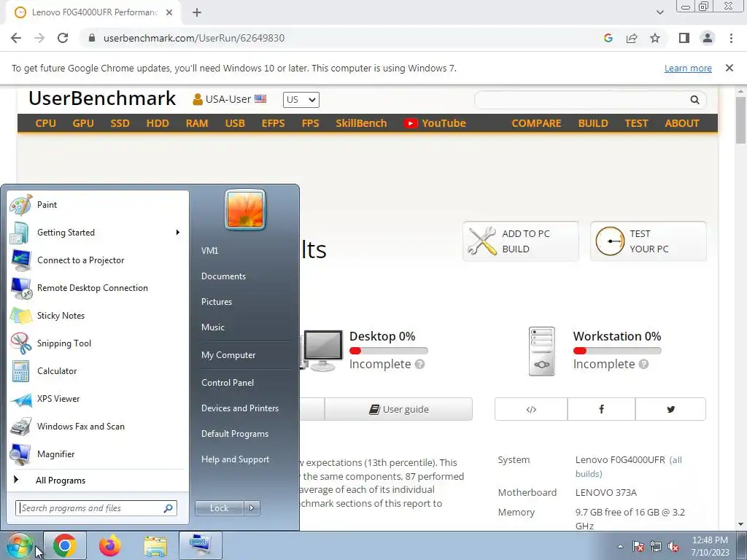Open Chrome three-dot menu
This screenshot has height=560, width=747.
click(731, 38)
